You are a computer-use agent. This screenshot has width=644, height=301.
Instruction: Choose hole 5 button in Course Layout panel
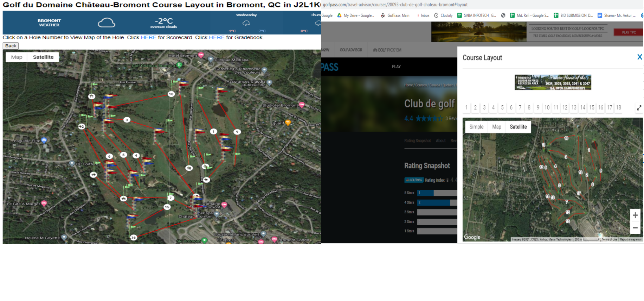pos(502,108)
